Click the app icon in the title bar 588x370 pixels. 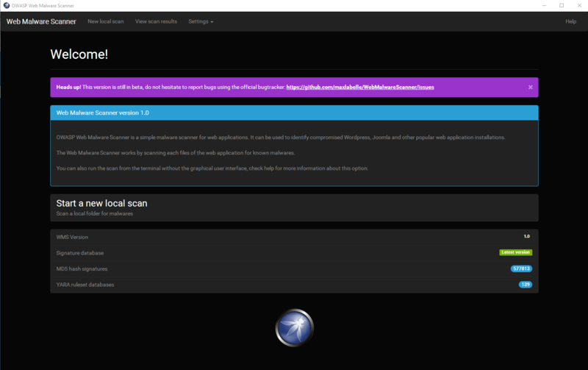[6, 5]
